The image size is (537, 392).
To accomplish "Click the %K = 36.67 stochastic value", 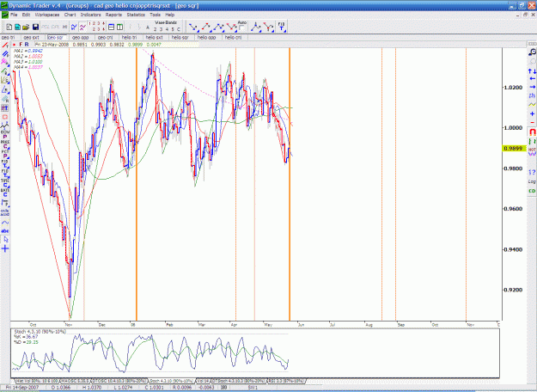I will coord(26,337).
